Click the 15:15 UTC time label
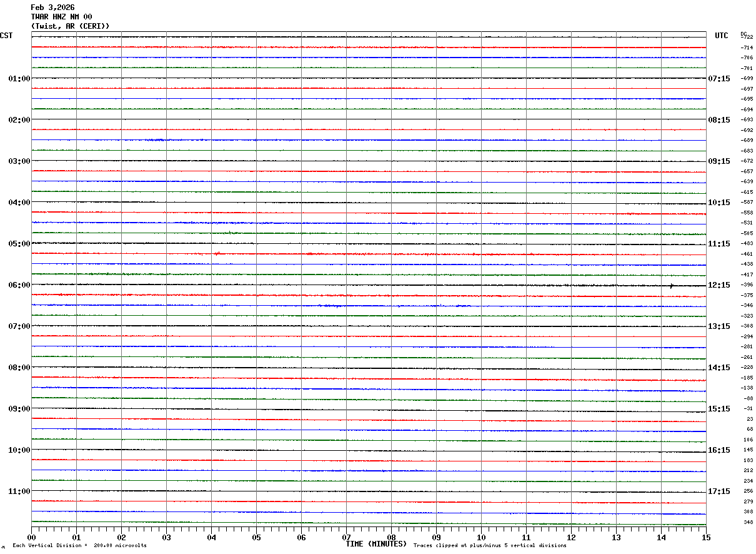756x554 pixels. [719, 409]
